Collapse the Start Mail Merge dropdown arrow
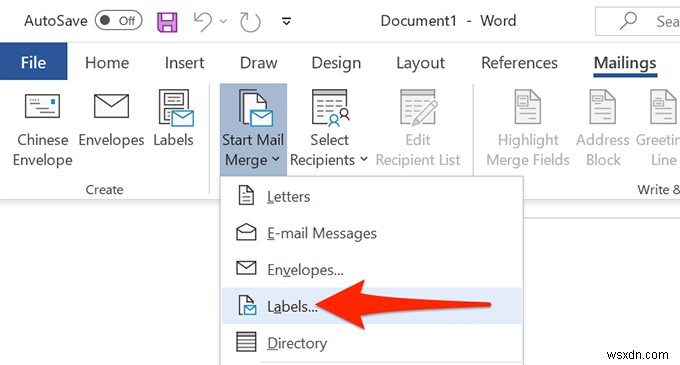 point(276,160)
